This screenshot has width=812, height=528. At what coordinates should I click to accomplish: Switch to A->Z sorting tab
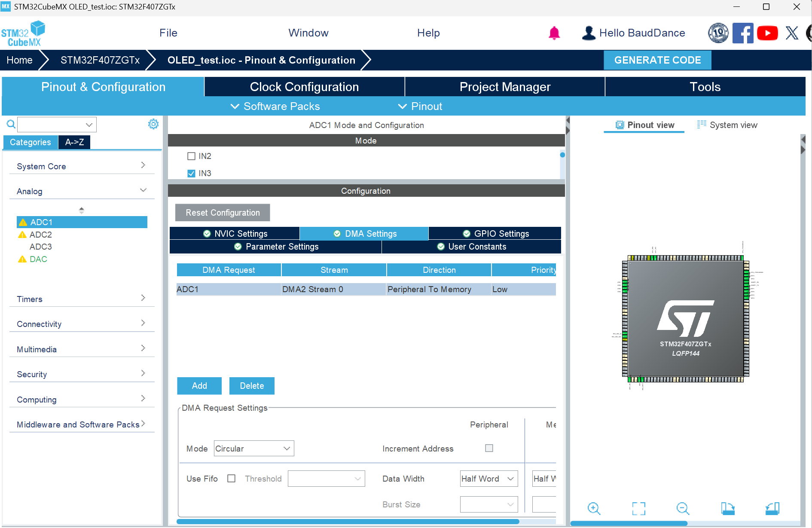click(74, 142)
